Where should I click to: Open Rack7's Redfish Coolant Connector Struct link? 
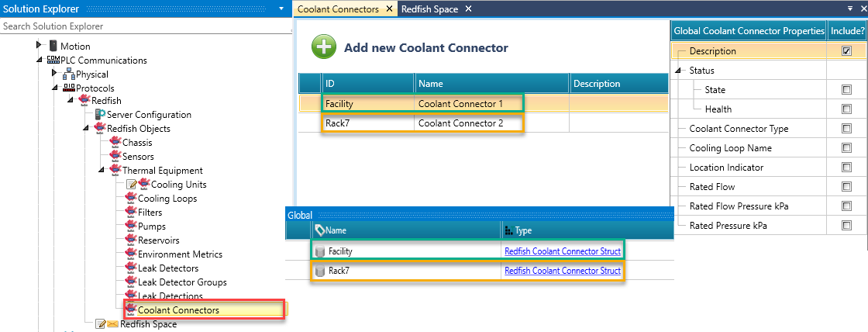(x=562, y=271)
